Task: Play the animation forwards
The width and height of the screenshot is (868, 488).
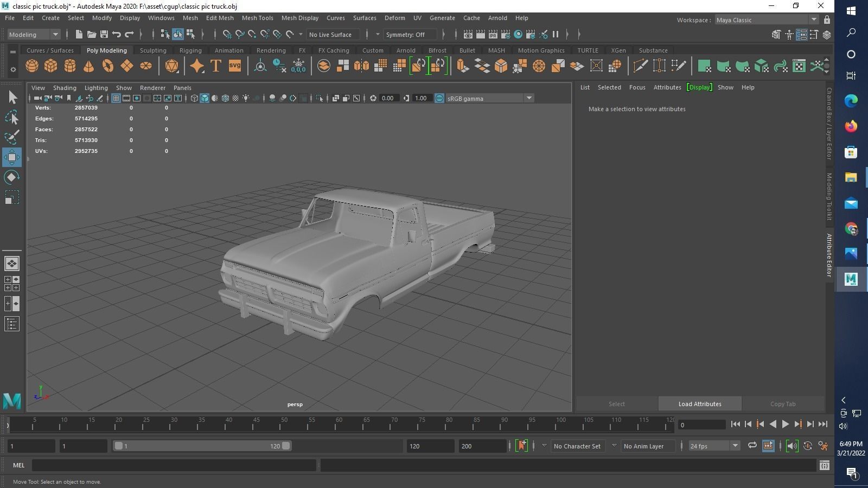Action: (785, 425)
